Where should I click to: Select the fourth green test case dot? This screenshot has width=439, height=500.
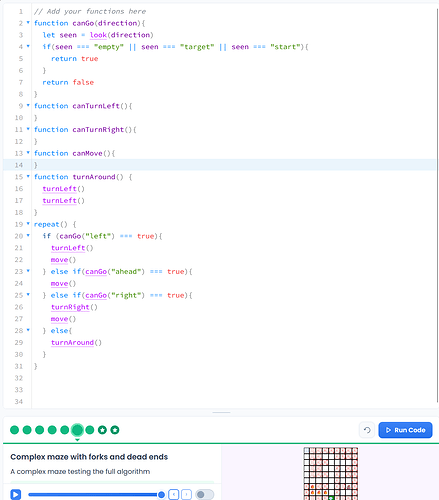52,430
